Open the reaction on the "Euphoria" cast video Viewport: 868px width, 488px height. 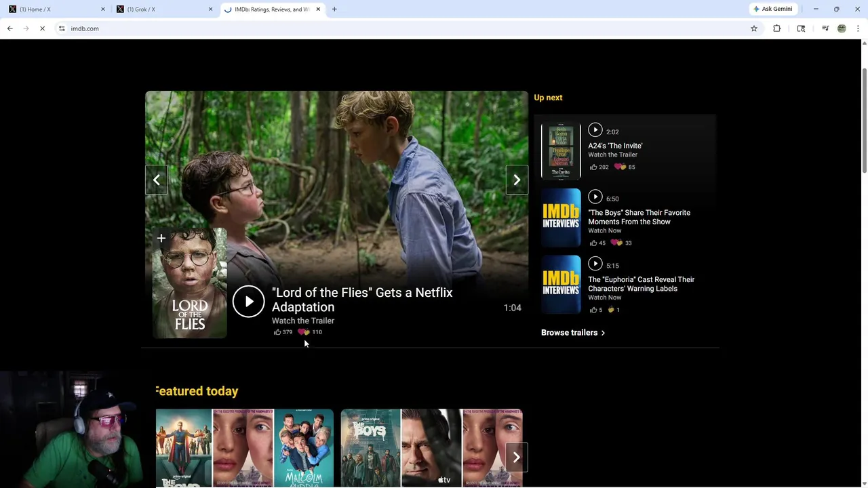tap(614, 310)
